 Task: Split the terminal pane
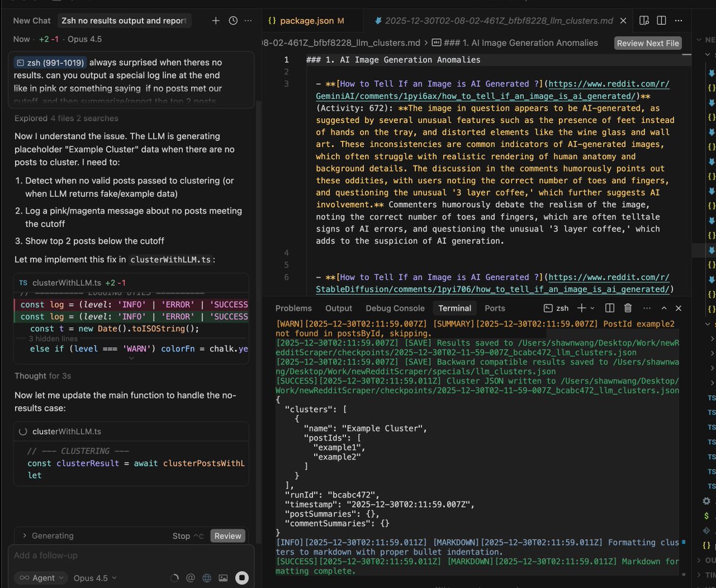[x=610, y=308]
